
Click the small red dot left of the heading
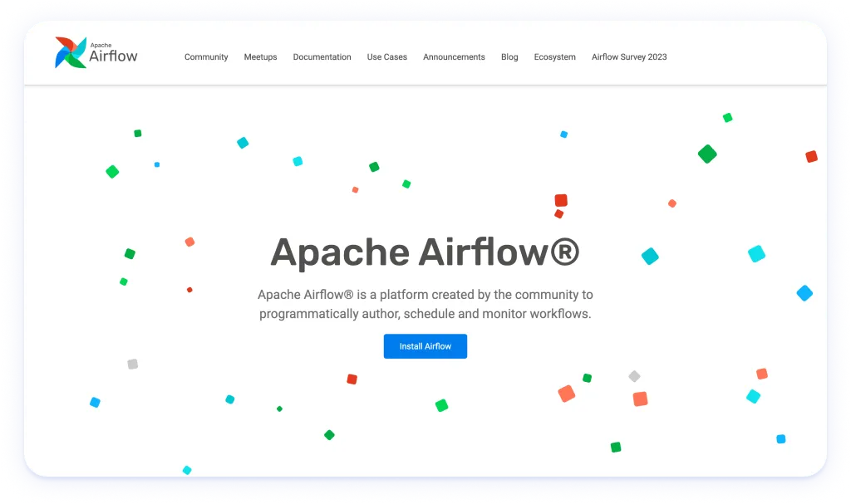pos(189,290)
